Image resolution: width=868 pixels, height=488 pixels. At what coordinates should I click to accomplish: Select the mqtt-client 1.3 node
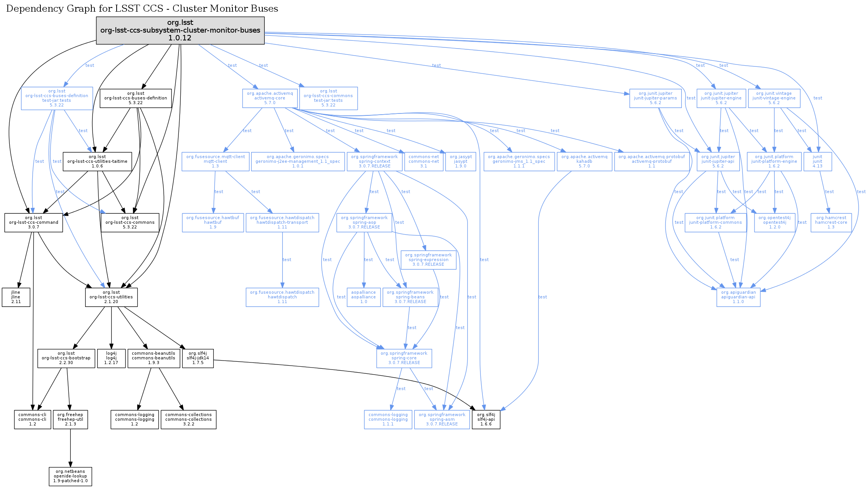(x=215, y=162)
